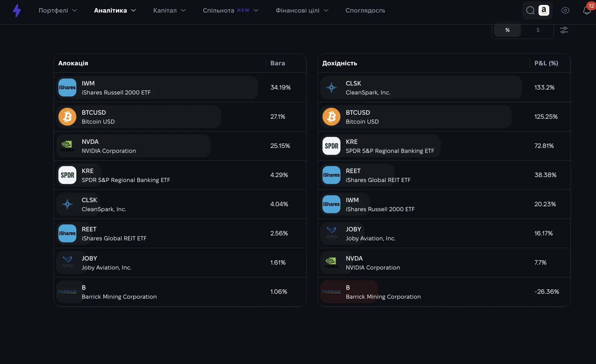Click iShares IWM icon in Алокація

67,87
